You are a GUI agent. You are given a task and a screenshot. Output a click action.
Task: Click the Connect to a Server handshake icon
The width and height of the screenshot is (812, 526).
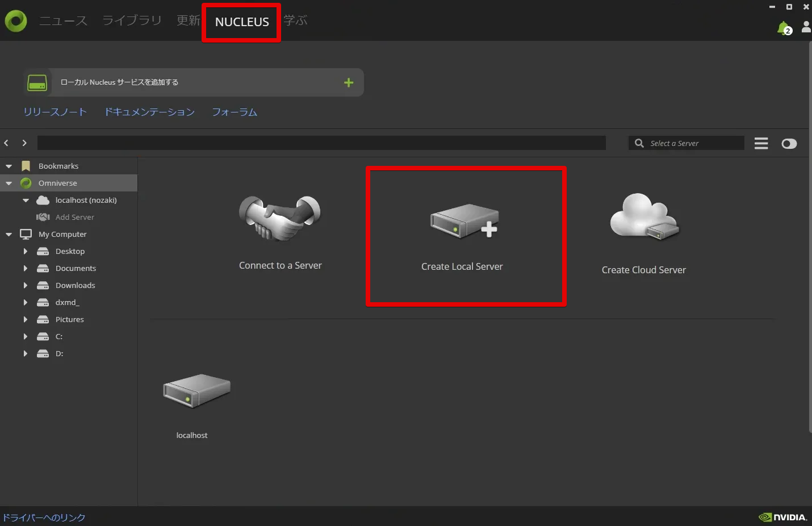[280, 218]
